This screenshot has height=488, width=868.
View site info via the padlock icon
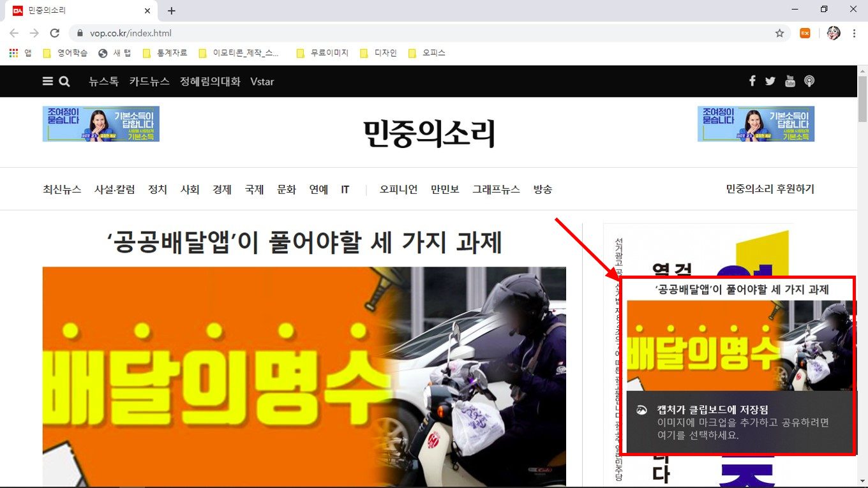[80, 33]
